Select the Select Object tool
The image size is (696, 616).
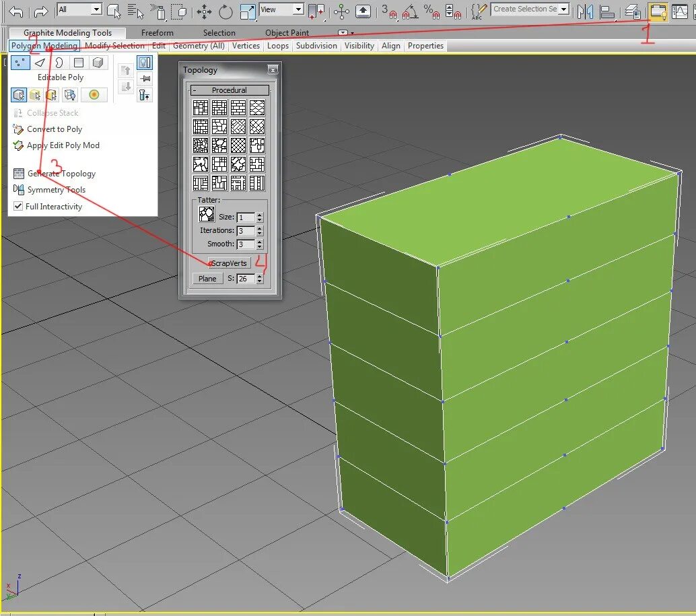[x=114, y=11]
